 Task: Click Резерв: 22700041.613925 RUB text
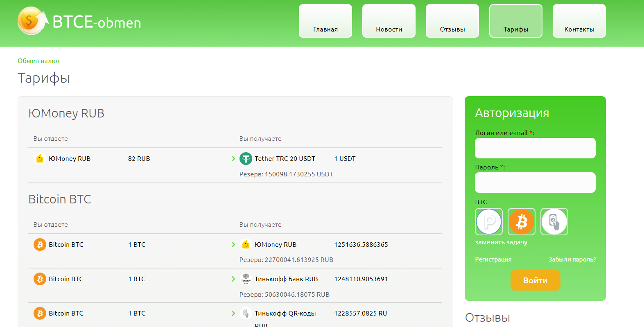[x=286, y=260]
